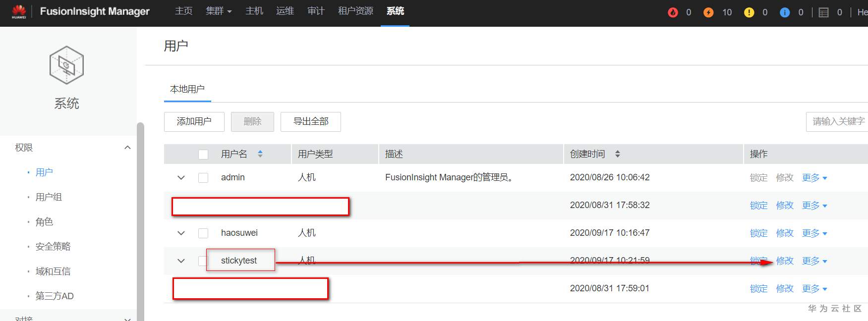Click the 导出全部 button
Viewport: 868px width, 321px height.
pyautogui.click(x=311, y=121)
